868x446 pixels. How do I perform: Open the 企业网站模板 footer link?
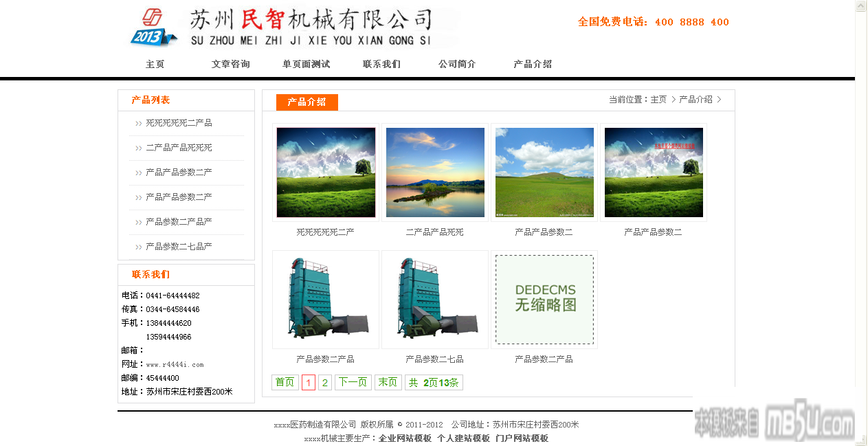(405, 438)
